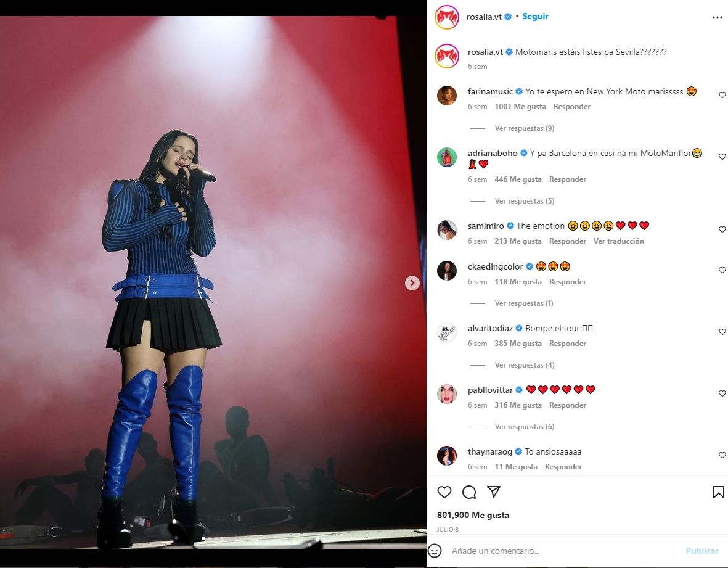Save the post with the bookmark icon

click(x=718, y=492)
